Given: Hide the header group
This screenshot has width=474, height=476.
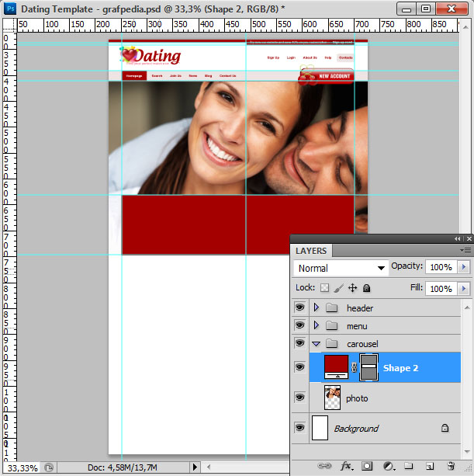Looking at the screenshot, I should point(299,307).
